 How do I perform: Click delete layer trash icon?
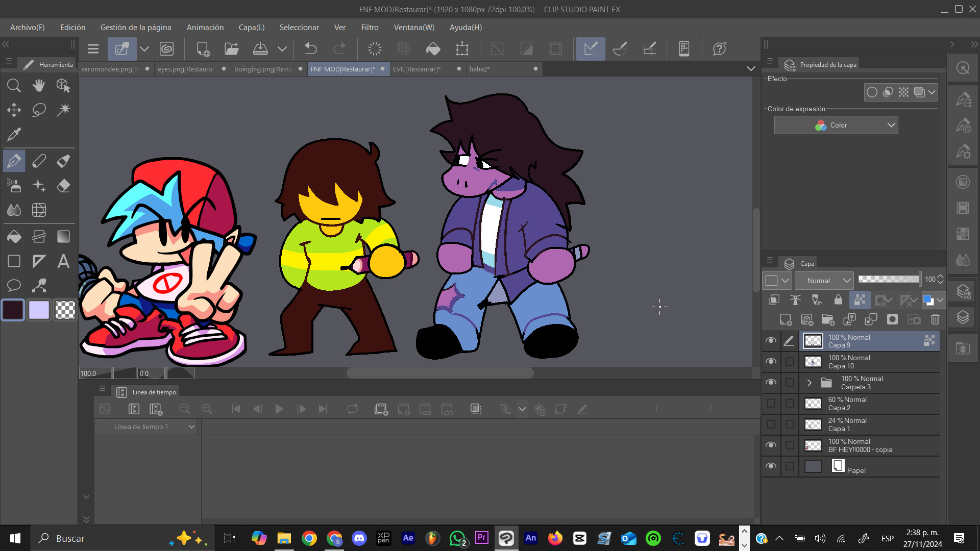(x=935, y=319)
